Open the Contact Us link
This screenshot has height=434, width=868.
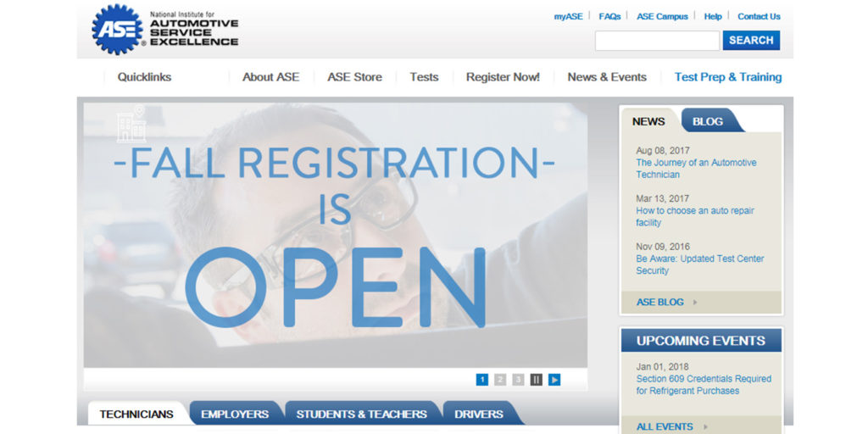[759, 17]
